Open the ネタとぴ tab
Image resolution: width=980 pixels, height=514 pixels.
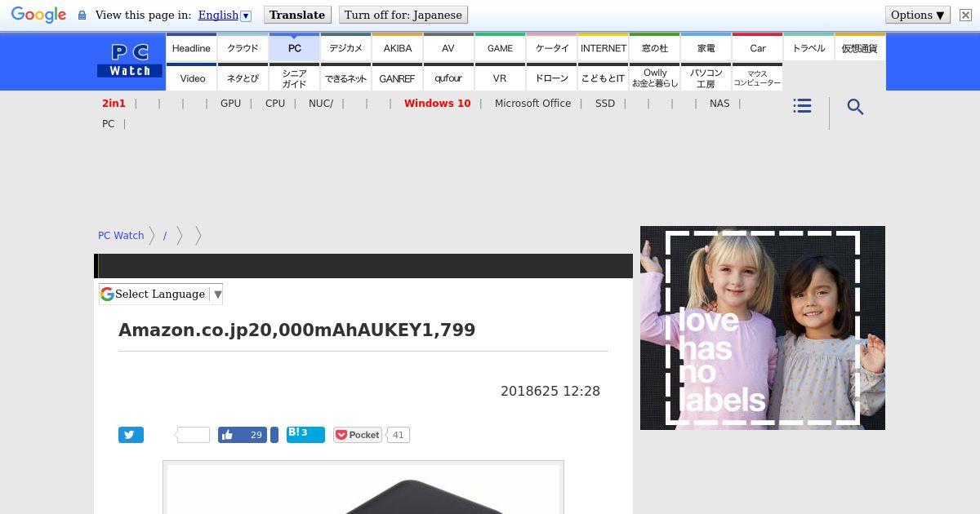tap(243, 78)
